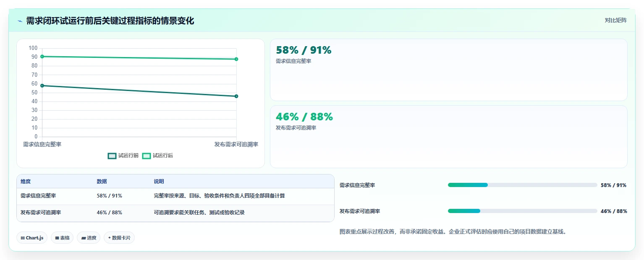The width and height of the screenshot is (644, 260).
Task: Click the 需求信息完整率 x-axis label on chart
Action: (42, 144)
